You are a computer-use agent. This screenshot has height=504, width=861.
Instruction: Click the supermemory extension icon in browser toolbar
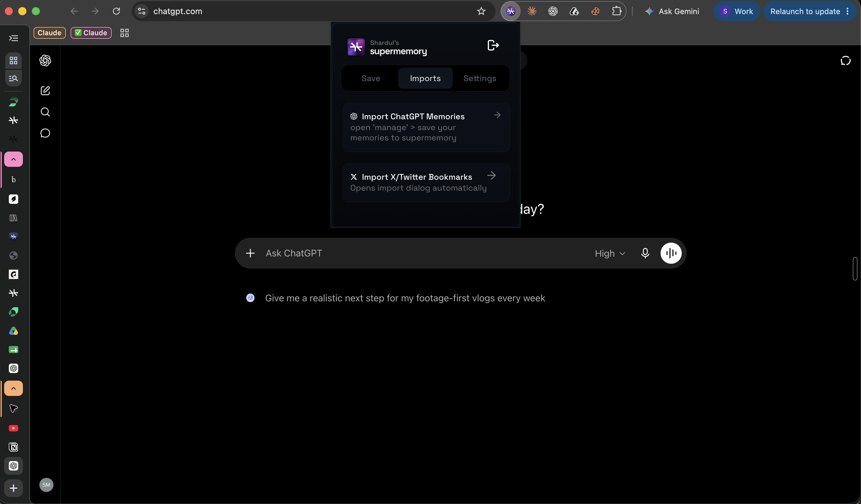[x=510, y=11]
